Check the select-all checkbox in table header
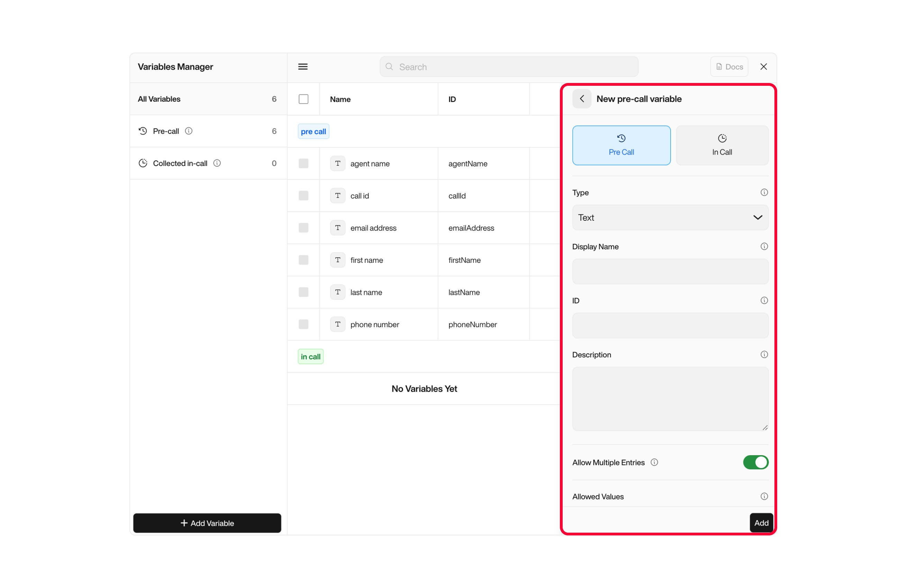The image size is (908, 588). tap(303, 99)
